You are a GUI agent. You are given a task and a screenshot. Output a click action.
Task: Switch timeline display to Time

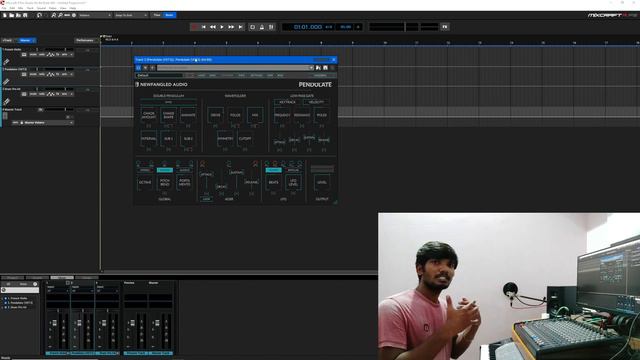(x=157, y=15)
